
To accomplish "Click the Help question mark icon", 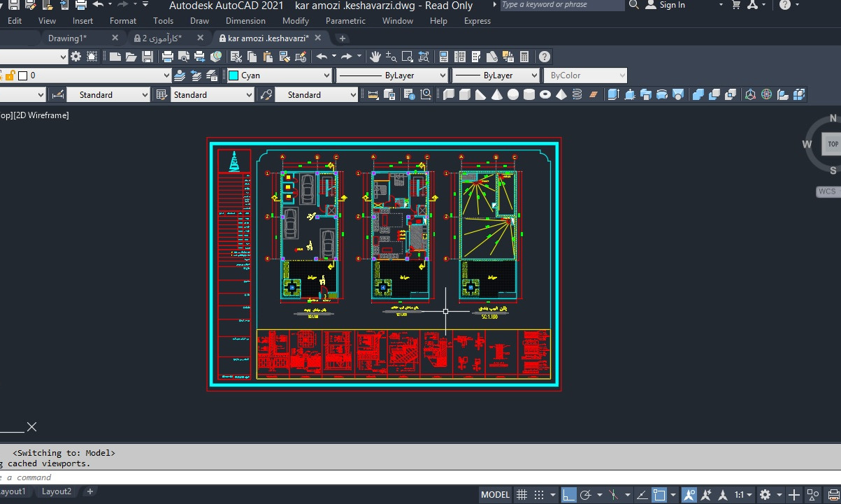I will [545, 57].
